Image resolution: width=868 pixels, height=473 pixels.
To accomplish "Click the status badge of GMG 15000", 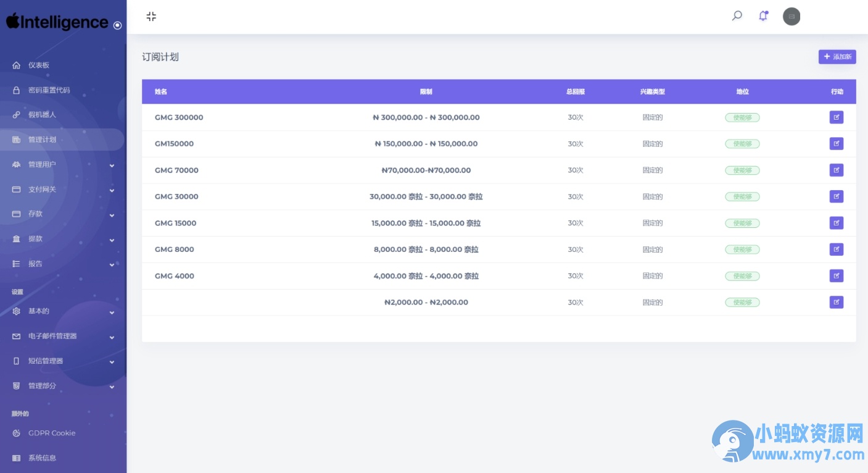I will (x=742, y=223).
